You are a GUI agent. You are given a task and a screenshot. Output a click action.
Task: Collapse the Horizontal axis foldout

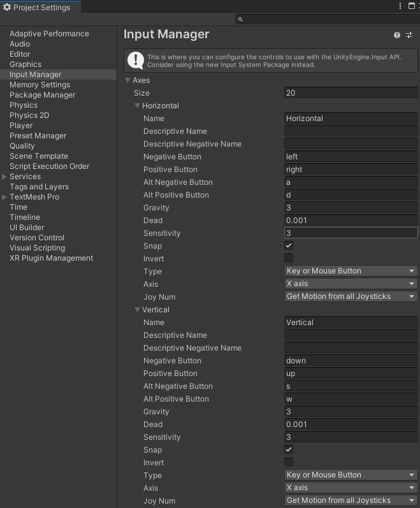point(137,106)
